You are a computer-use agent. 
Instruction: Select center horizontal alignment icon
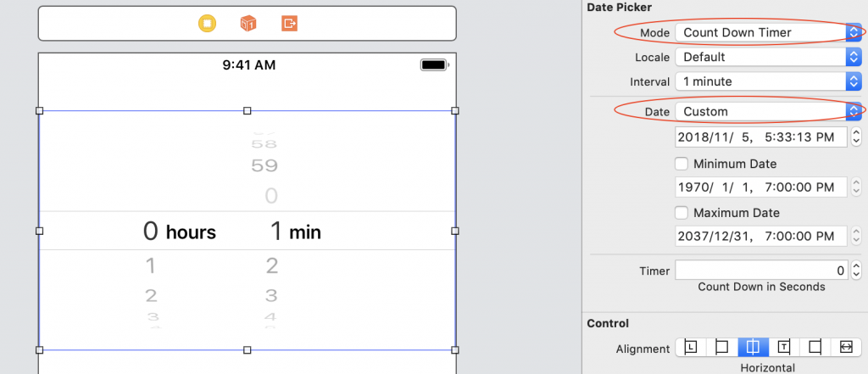coord(753,347)
